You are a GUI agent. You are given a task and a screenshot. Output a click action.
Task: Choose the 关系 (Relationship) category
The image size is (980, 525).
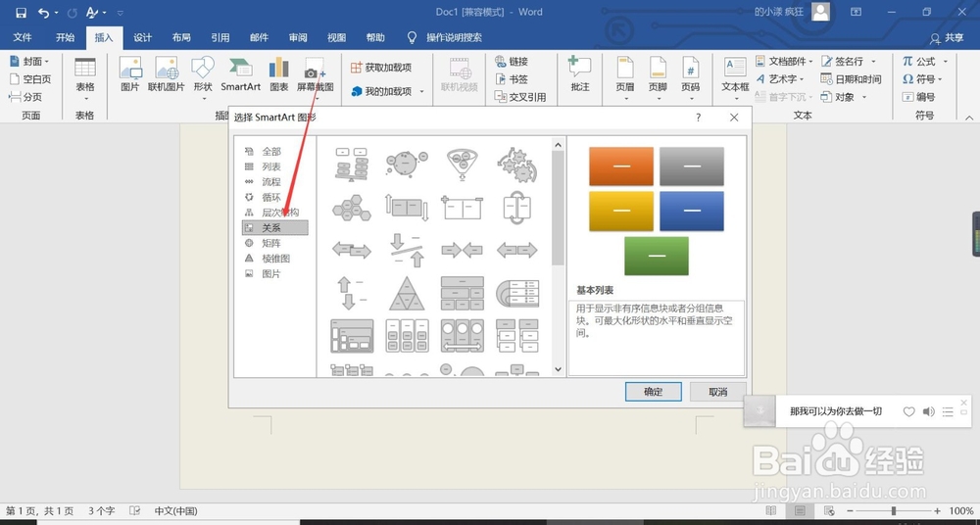click(275, 228)
